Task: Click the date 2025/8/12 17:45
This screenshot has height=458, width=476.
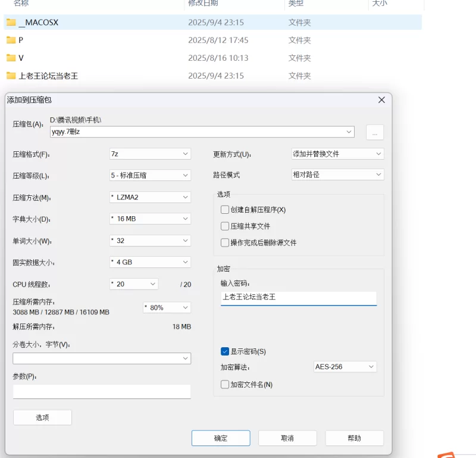Action: (218, 40)
